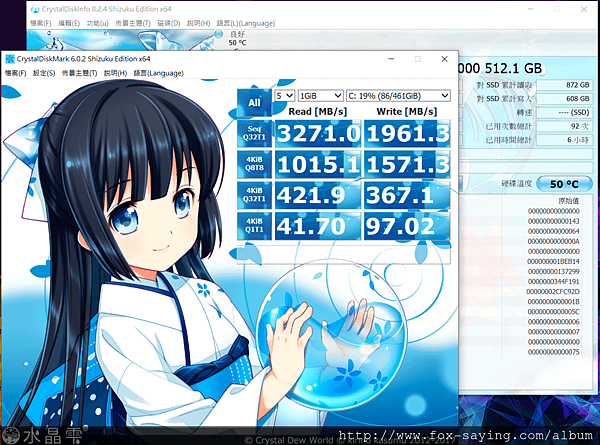Click the CrystalDiskInfo title bar app icon
600x445 pixels.
tap(35, 9)
